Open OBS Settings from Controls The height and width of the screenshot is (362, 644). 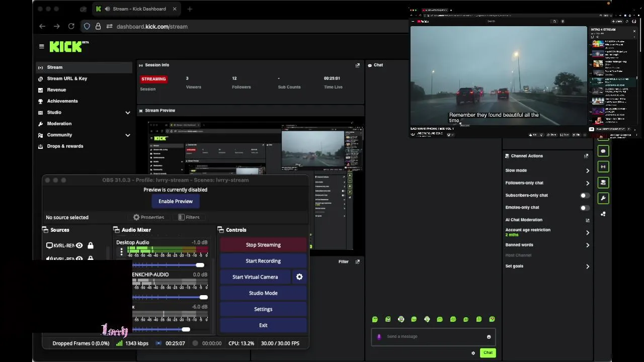pos(263,309)
